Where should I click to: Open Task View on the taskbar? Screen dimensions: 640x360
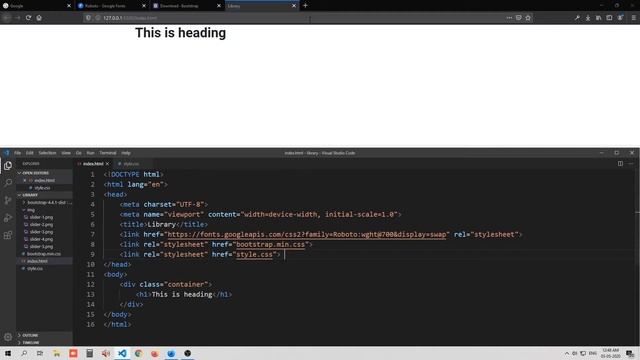tap(40, 353)
